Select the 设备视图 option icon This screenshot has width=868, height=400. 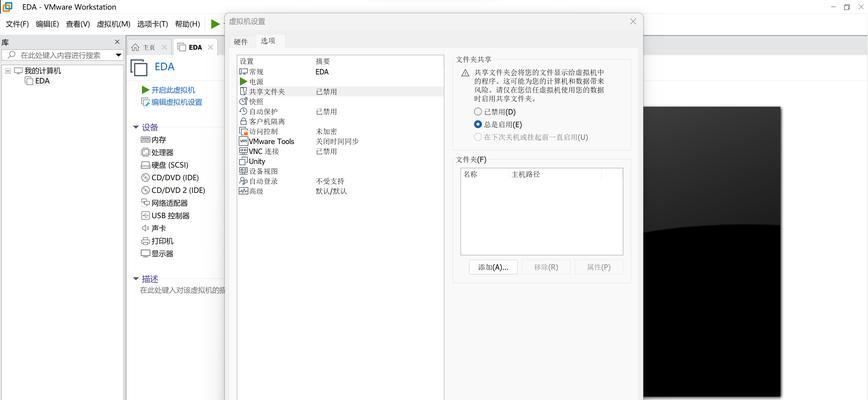[243, 171]
